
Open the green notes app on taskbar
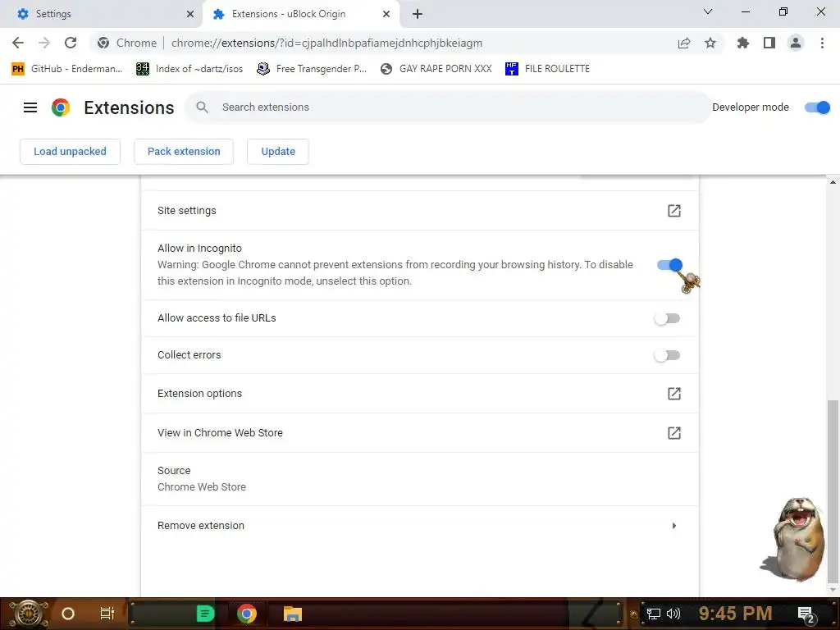pyautogui.click(x=205, y=614)
